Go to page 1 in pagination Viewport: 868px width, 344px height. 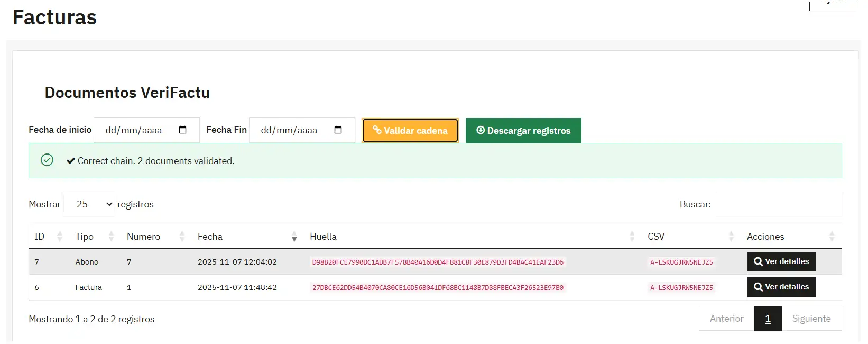pos(768,319)
